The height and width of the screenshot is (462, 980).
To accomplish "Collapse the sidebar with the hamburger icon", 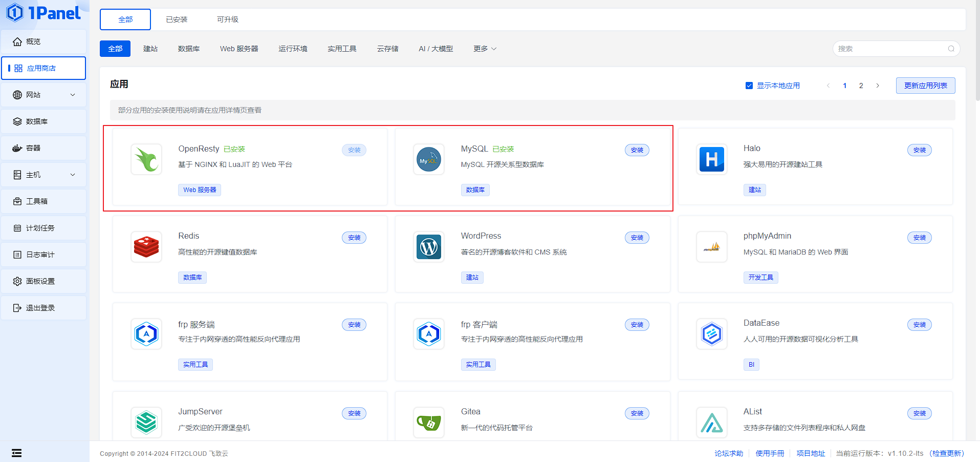I will [x=17, y=453].
